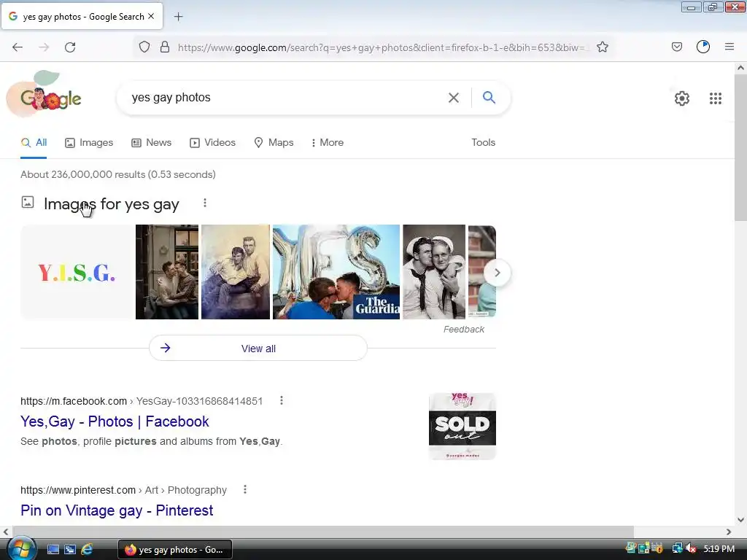Viewport: 747px width, 560px height.
Task: Select the All results tab
Action: coord(34,142)
